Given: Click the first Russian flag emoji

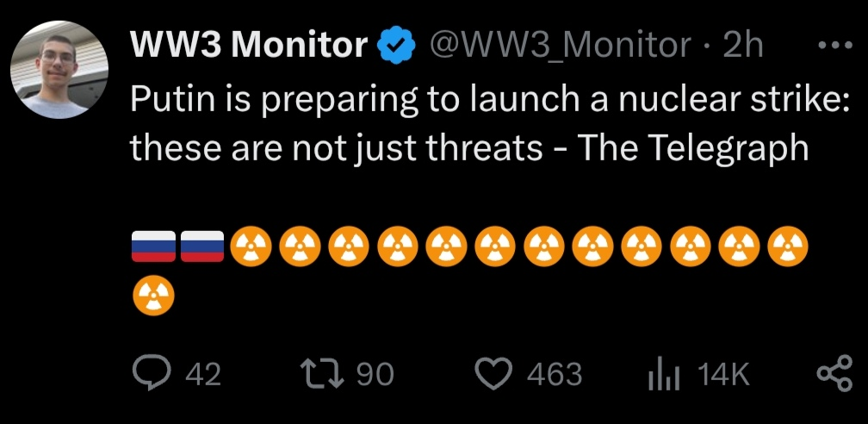Looking at the screenshot, I should click(152, 246).
